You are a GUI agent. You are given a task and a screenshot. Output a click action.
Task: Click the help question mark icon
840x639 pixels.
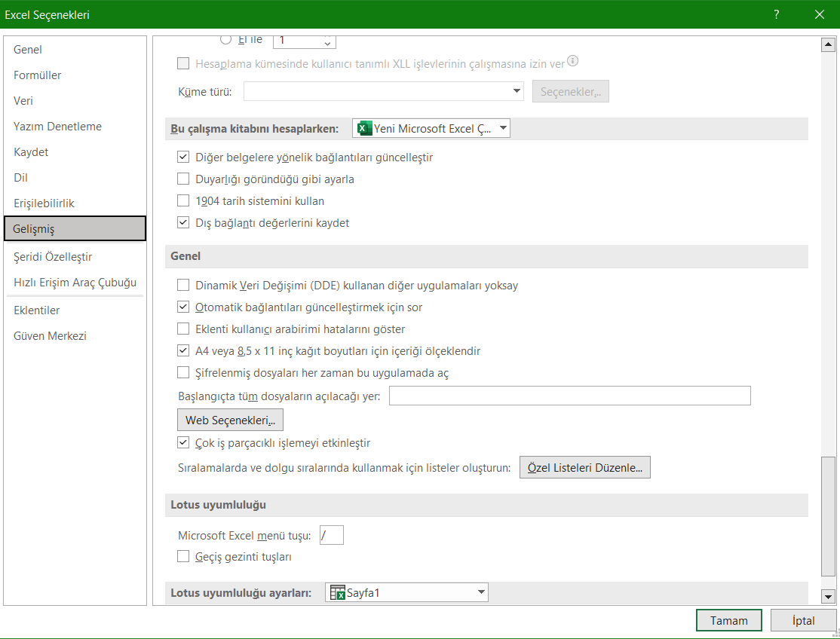click(x=776, y=14)
